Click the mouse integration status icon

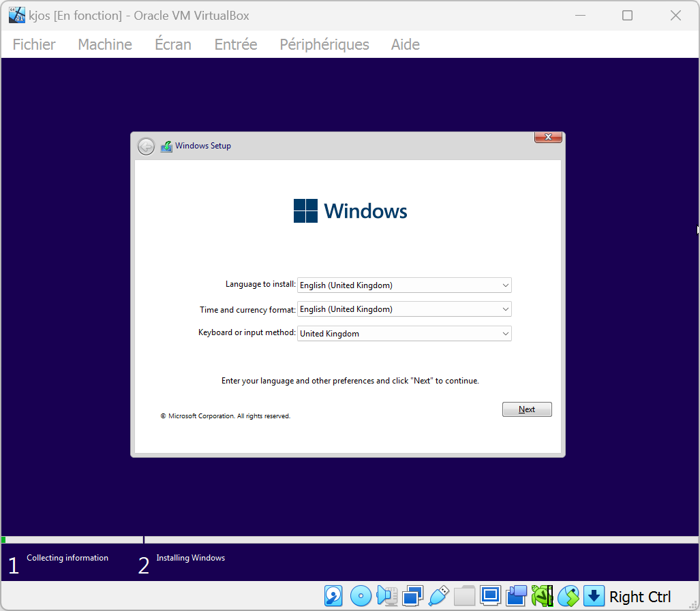pos(568,596)
